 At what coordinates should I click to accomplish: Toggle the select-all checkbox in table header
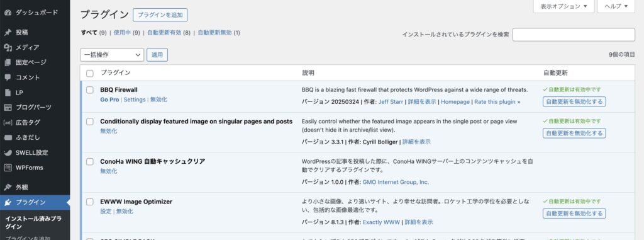[89, 73]
